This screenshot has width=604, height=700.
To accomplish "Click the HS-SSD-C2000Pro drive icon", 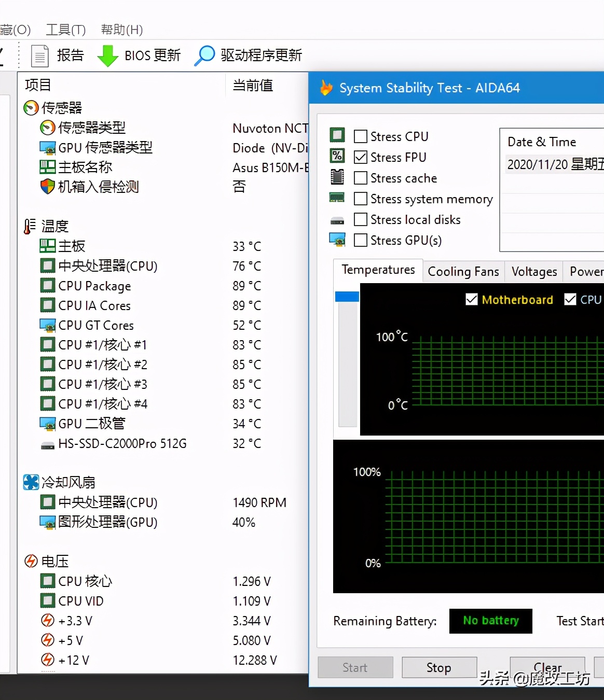I will click(x=48, y=445).
